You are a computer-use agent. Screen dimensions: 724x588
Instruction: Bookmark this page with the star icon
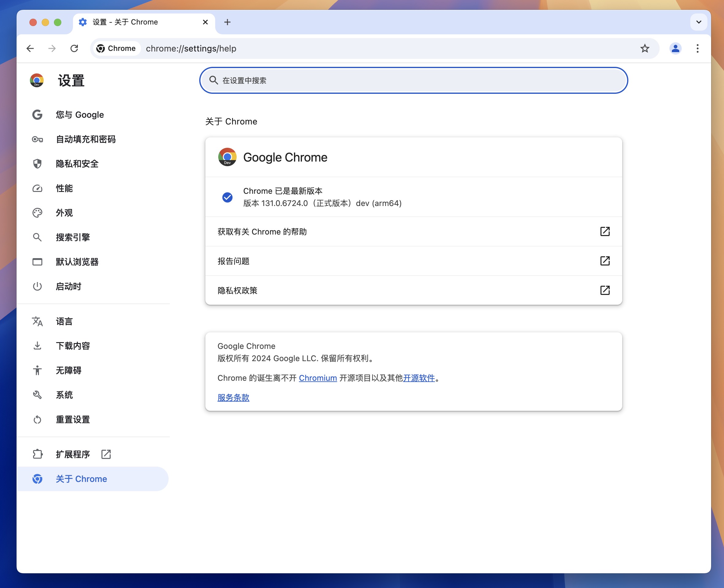[x=645, y=48]
